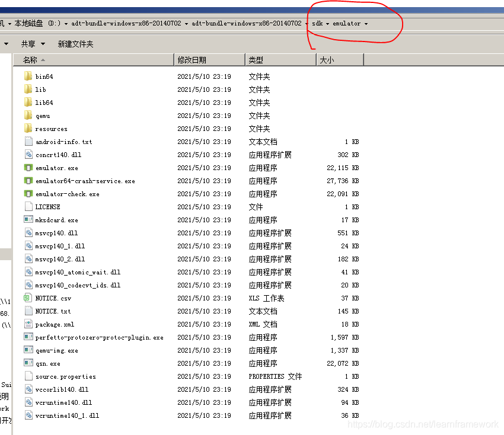Click the vcruntime140.dll icon
Viewport: 504px width, 435px height.
pos(28,402)
